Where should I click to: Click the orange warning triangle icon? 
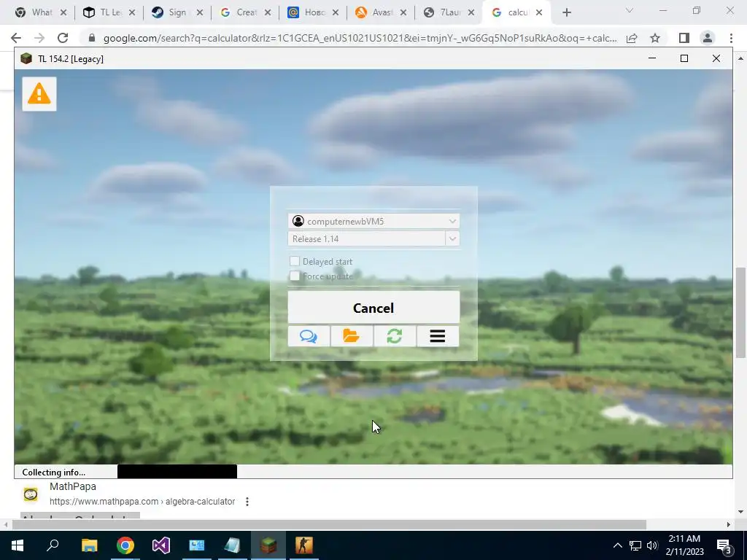[39, 94]
